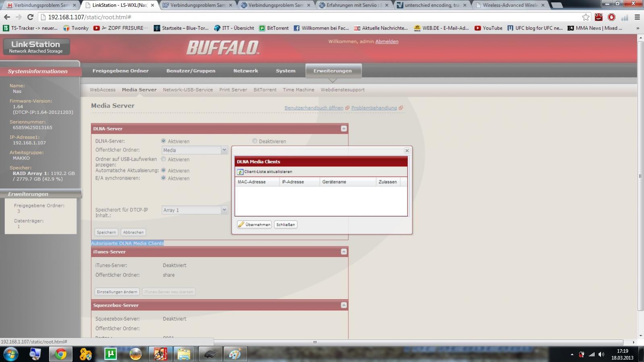
Task: Collapse the DLNA-Server section
Action: [344, 128]
